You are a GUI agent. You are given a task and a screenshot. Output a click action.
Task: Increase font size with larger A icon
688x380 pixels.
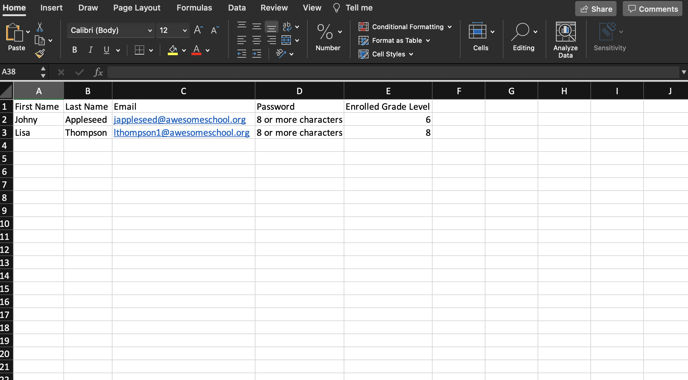pos(198,30)
